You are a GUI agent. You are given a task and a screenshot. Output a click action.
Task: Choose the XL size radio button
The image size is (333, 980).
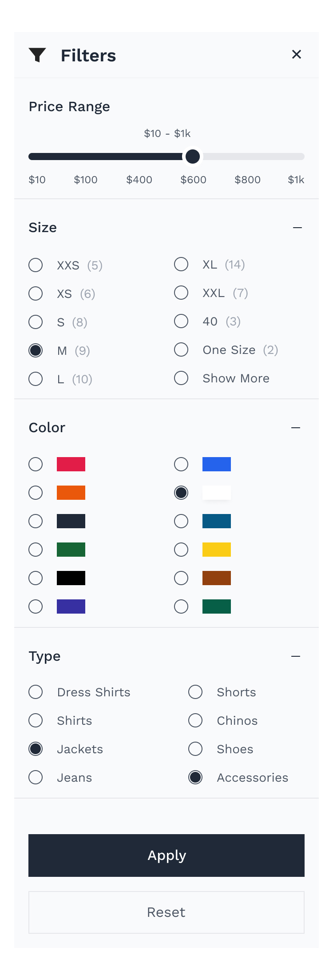tap(181, 264)
